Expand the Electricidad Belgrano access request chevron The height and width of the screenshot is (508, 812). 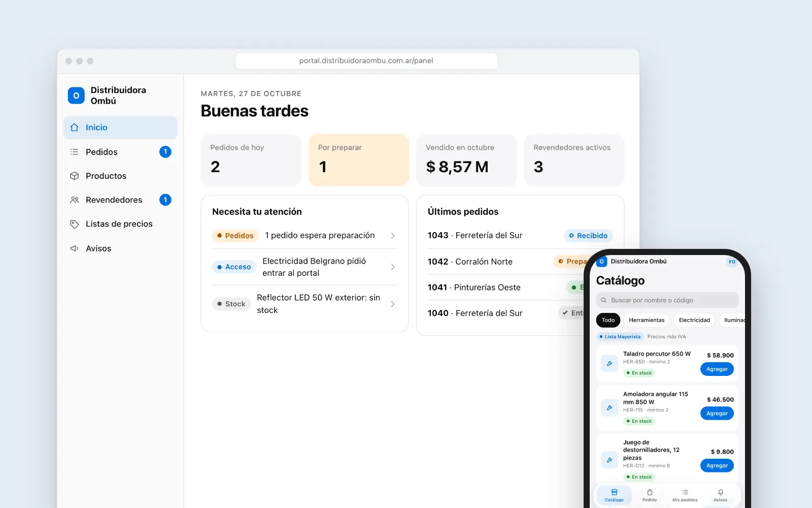click(x=393, y=267)
